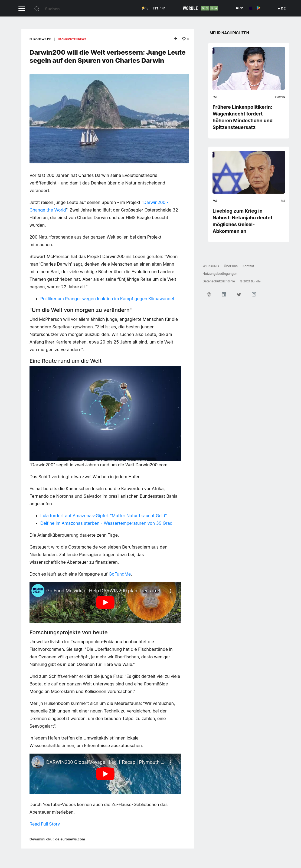
Task: Open the Netanjahu news card image
Action: (x=249, y=172)
